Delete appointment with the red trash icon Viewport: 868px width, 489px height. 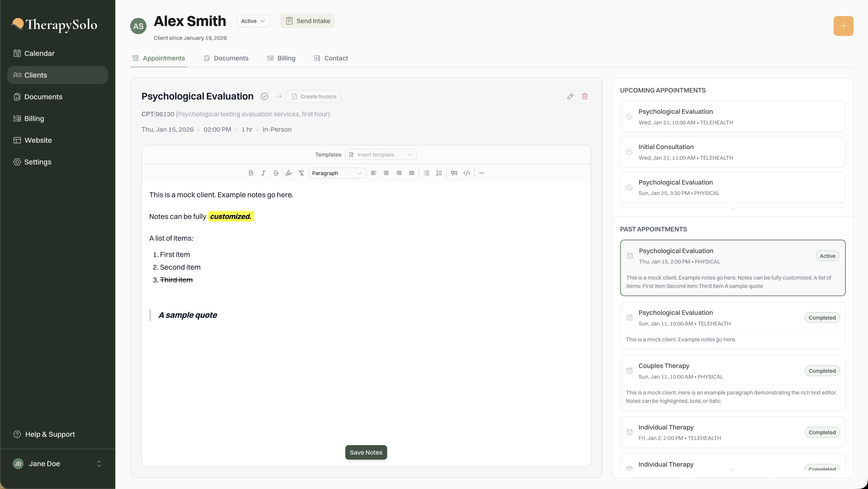tap(585, 96)
